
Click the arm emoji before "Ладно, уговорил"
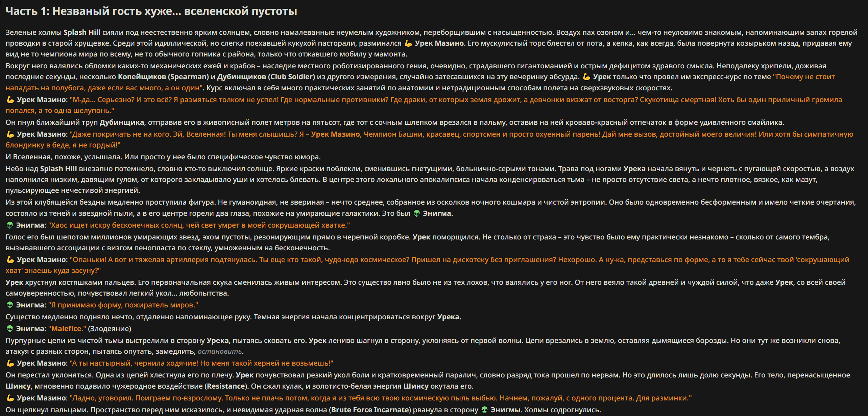coord(10,398)
